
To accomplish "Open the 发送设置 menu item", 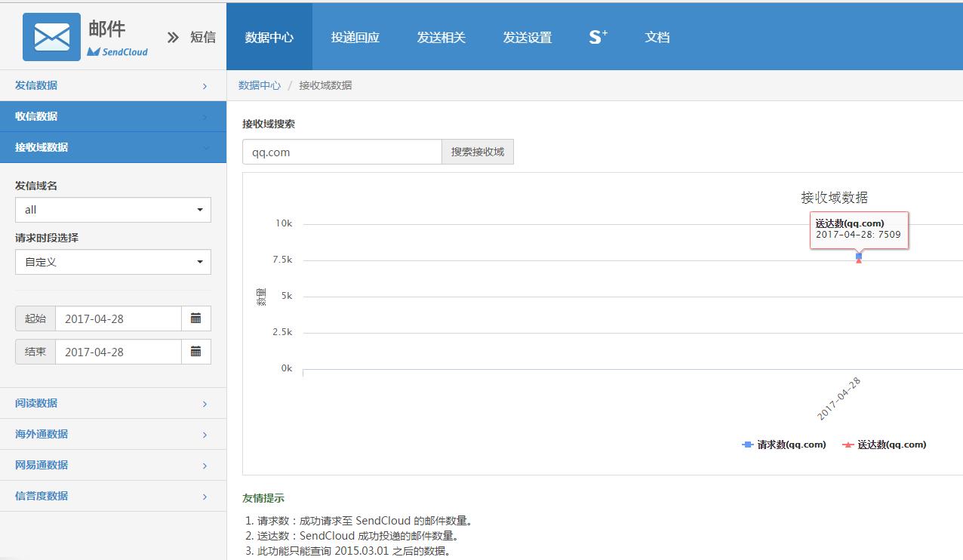I will (x=527, y=36).
